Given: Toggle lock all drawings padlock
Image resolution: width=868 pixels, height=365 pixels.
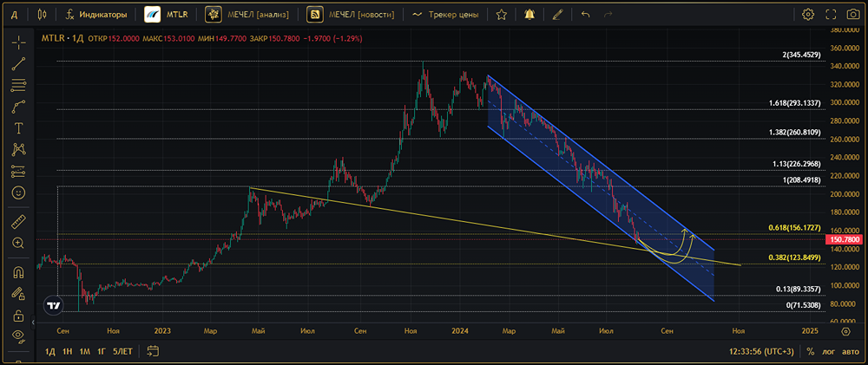Looking at the screenshot, I should (x=18, y=315).
